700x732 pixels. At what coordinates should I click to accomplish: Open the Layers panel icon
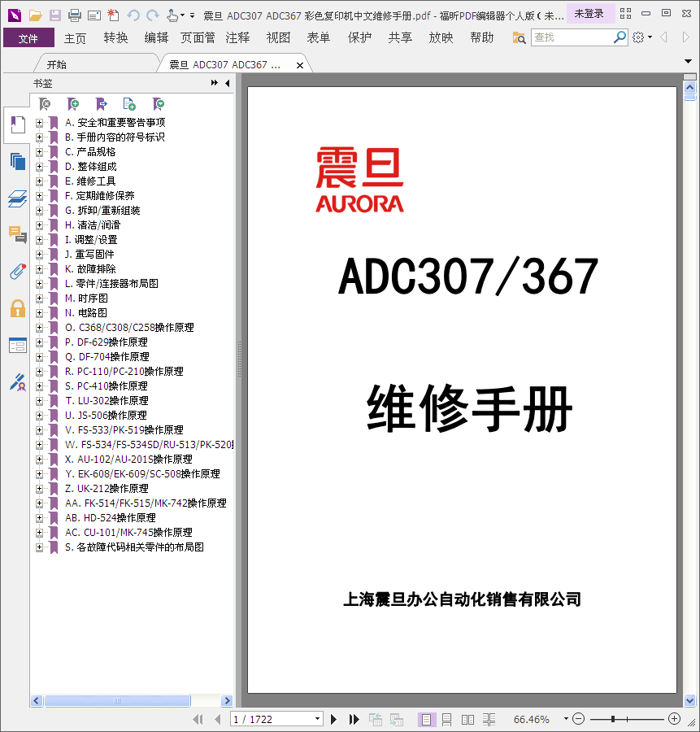point(18,199)
